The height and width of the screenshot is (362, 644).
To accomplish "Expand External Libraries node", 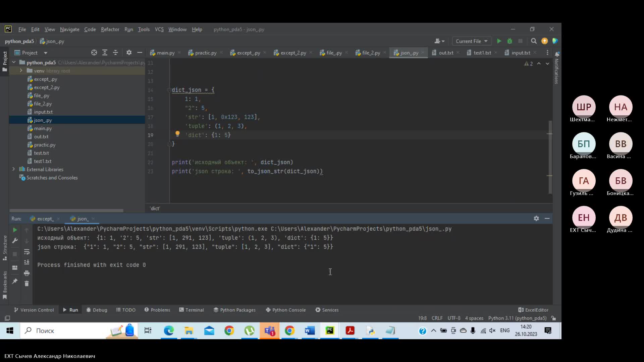I will [x=13, y=169].
